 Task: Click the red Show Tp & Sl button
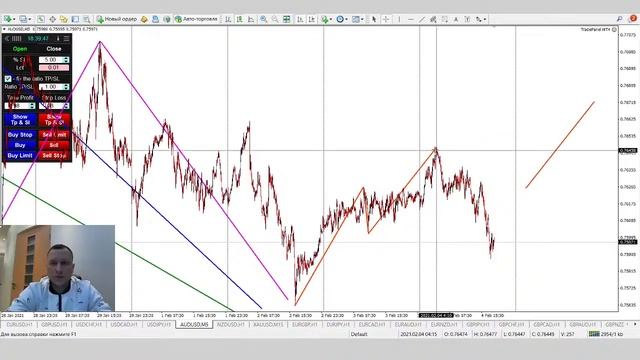54,120
